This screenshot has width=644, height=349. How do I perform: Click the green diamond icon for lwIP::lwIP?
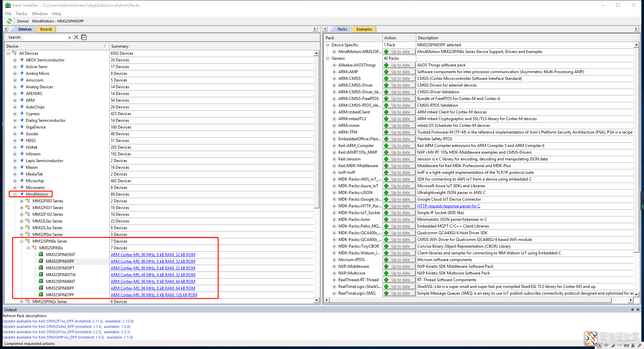click(386, 172)
